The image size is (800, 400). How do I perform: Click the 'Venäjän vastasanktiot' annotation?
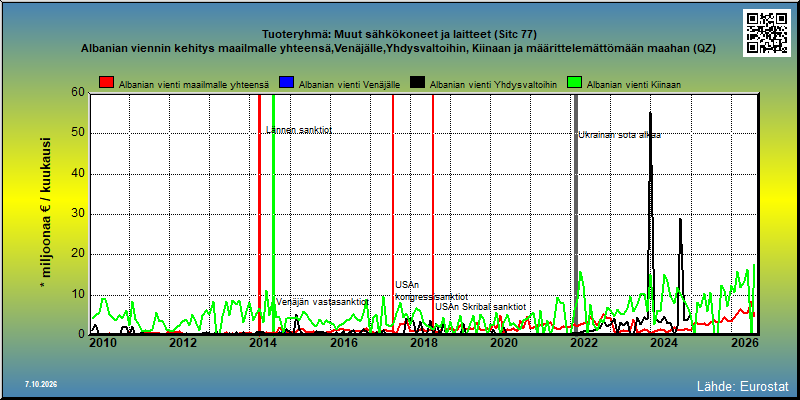(322, 302)
